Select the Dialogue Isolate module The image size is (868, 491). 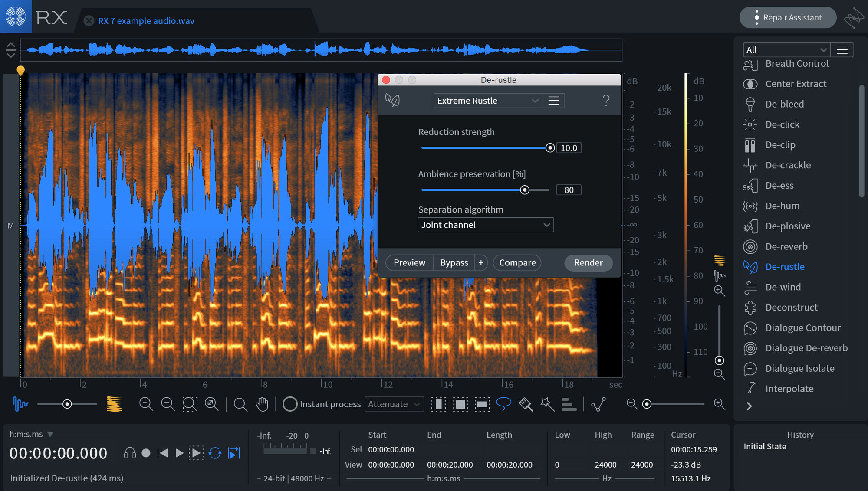[x=800, y=368]
